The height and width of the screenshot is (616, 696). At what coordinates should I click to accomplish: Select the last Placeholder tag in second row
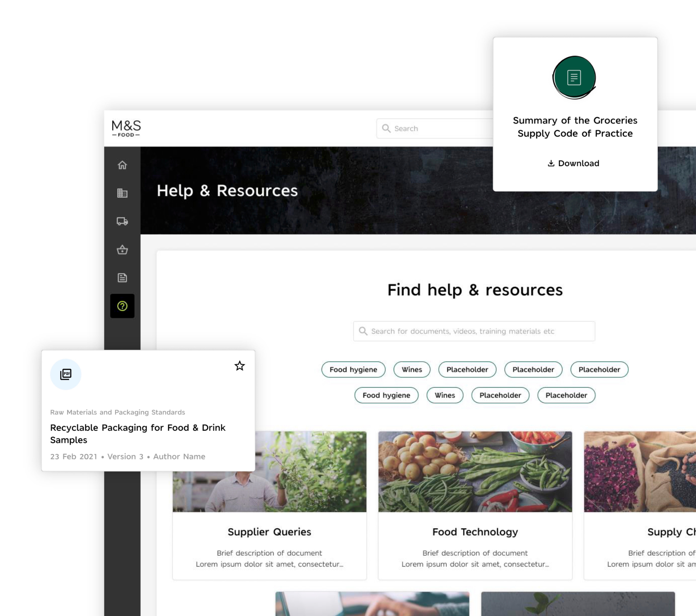click(566, 395)
